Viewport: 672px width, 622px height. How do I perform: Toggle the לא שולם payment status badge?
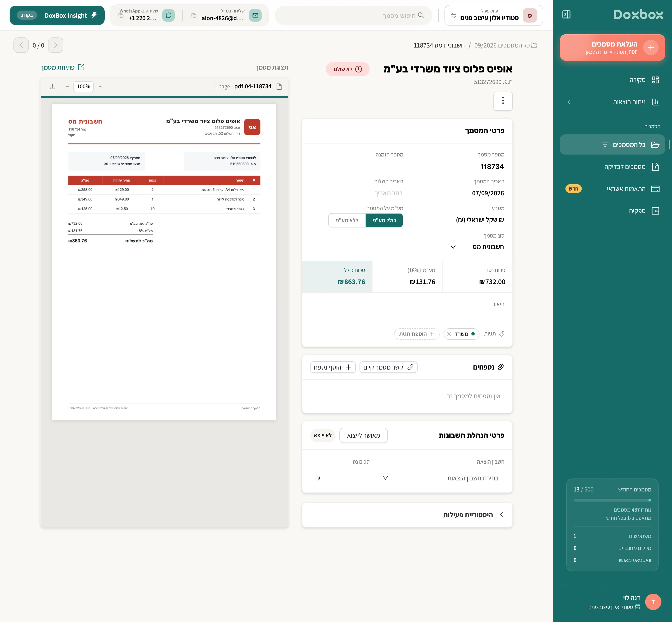point(348,69)
